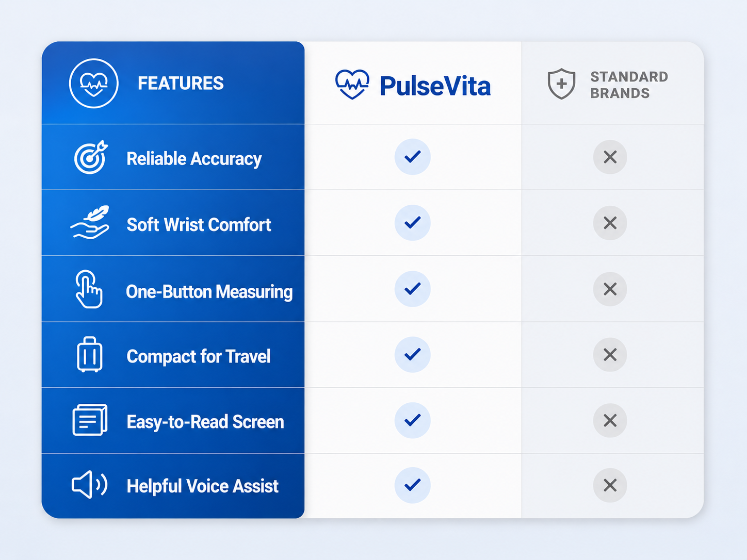This screenshot has width=747, height=560.
Task: Click the STANDARD BRANDS header label
Action: tap(629, 85)
